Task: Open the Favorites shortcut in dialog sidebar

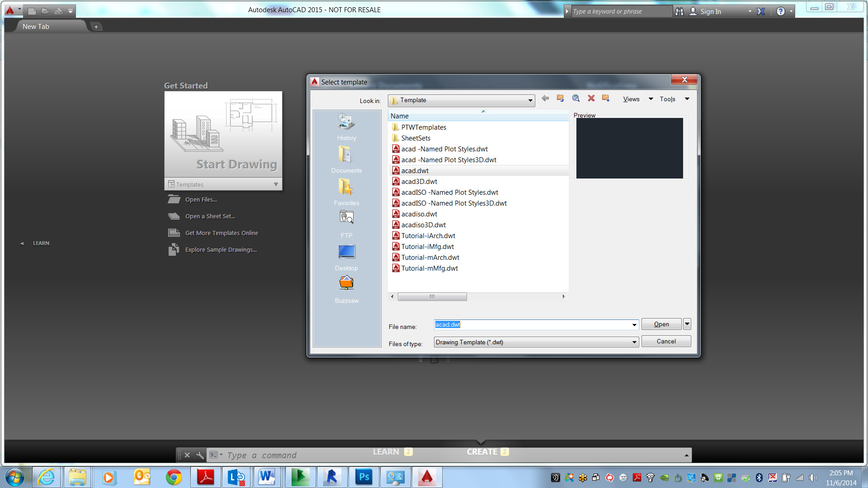Action: pyautogui.click(x=346, y=192)
